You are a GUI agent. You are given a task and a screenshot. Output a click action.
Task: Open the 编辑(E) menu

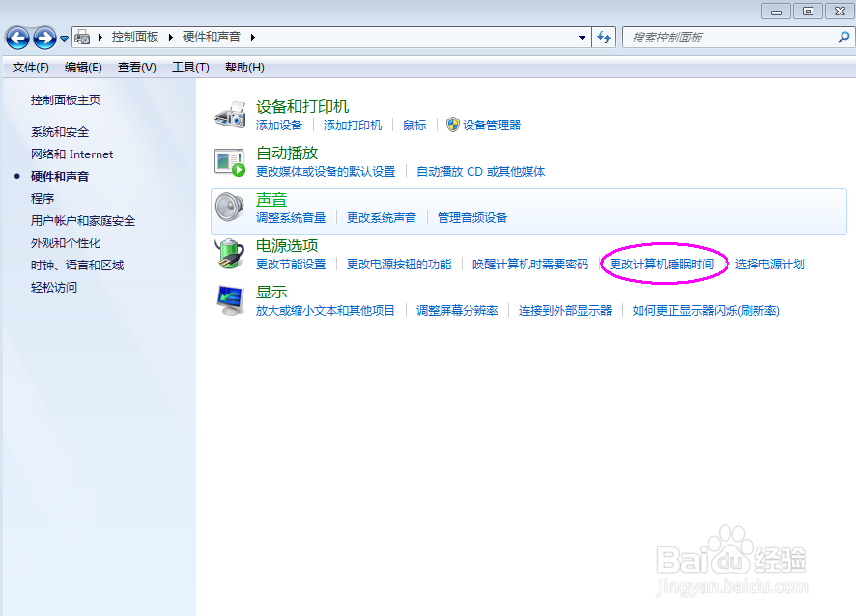tap(83, 68)
